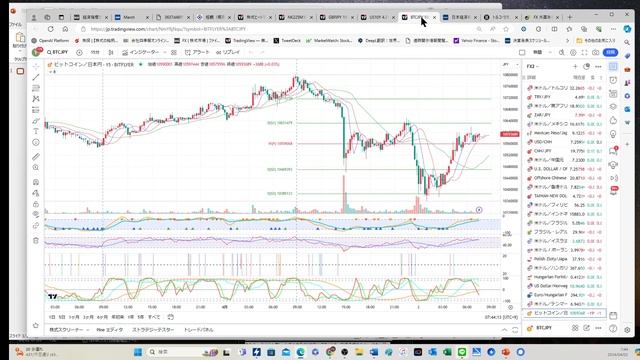
Task: Select CNH/JPY row in watchlist
Action: point(564,151)
